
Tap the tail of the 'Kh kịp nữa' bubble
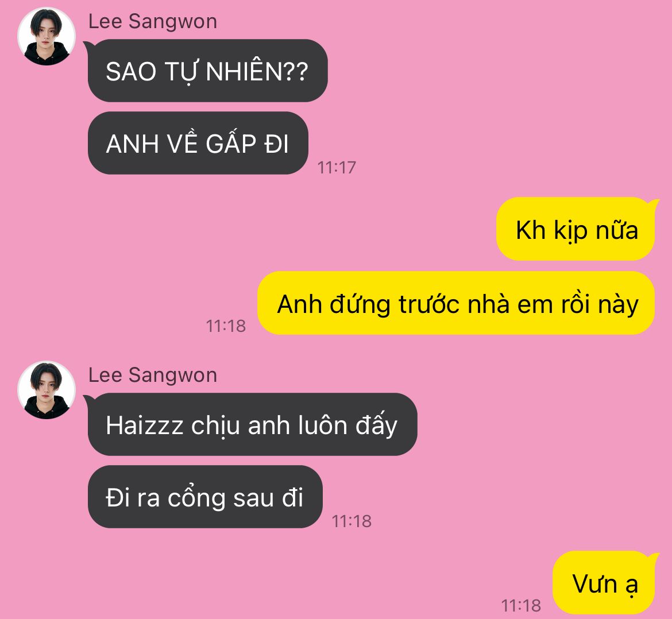(x=653, y=203)
